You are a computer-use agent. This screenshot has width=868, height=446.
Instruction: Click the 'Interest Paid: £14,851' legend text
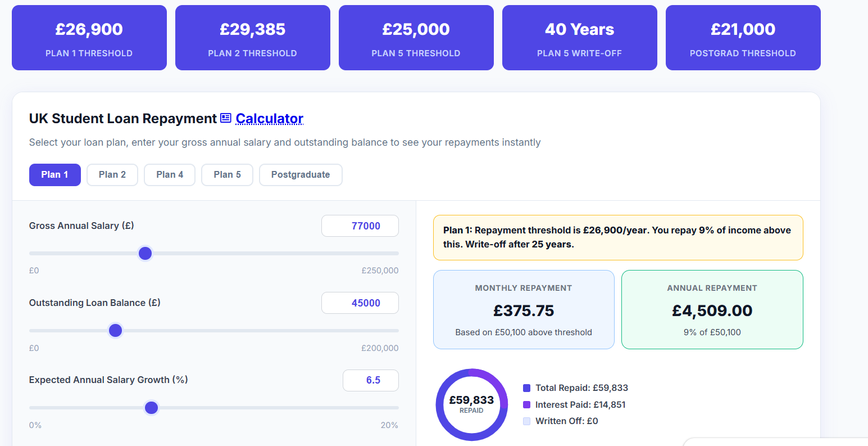pyautogui.click(x=580, y=405)
